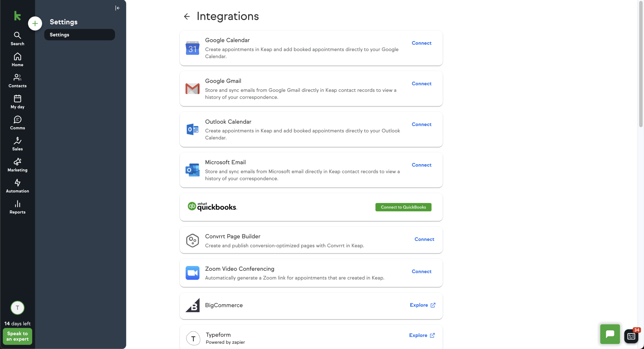Open Marketing in the sidebar

pyautogui.click(x=17, y=165)
